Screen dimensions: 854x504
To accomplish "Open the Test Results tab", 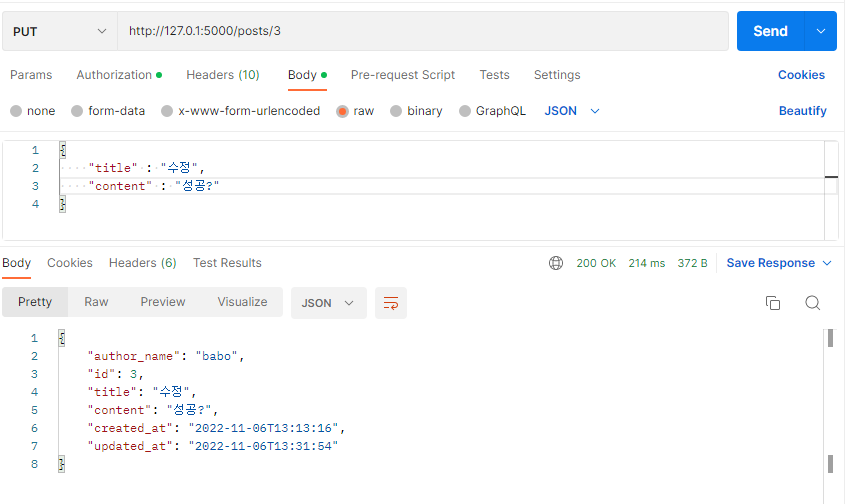I will 227,263.
